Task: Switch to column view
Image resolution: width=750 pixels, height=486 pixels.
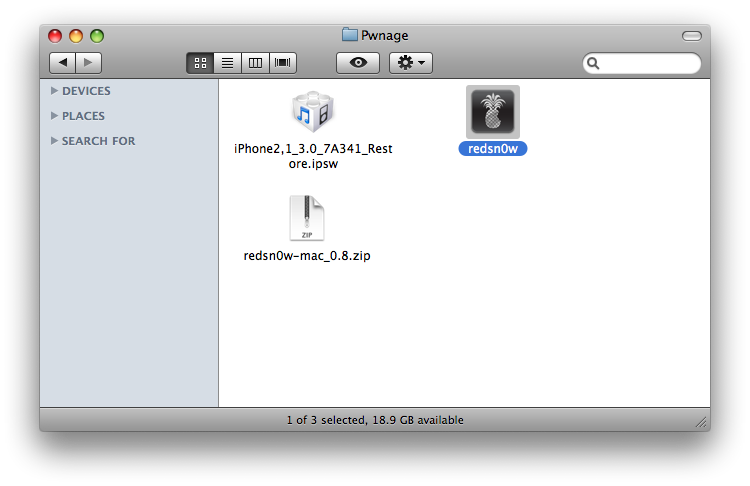Action: pyautogui.click(x=255, y=63)
